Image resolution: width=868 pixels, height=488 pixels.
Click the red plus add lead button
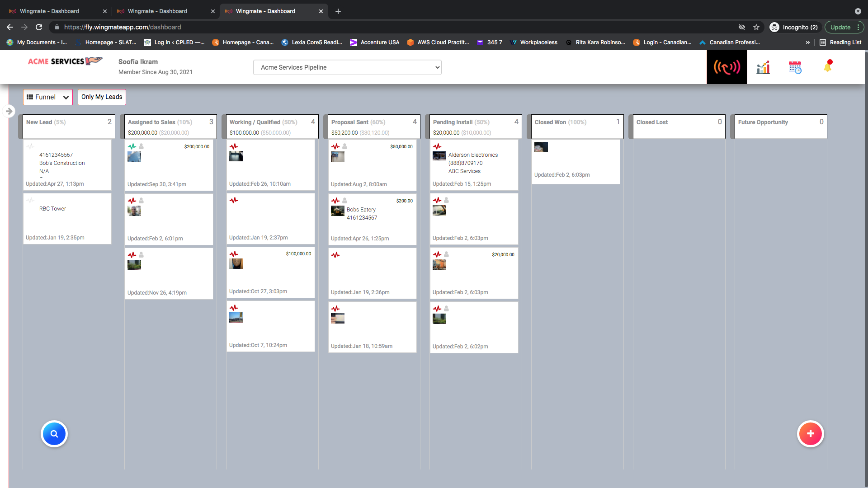click(810, 434)
